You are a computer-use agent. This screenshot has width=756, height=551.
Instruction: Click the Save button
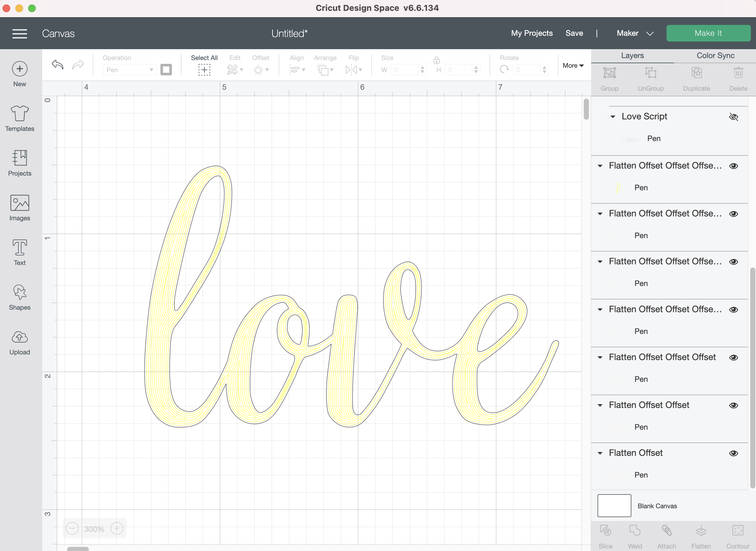point(574,33)
